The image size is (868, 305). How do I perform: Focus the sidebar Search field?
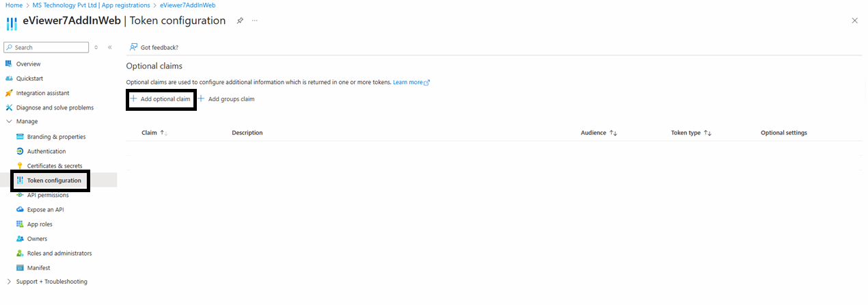[46, 47]
